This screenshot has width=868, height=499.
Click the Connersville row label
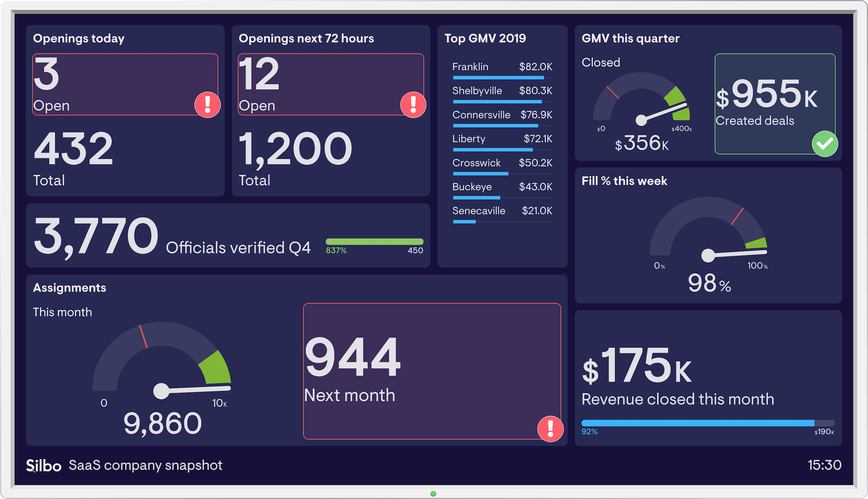[481, 115]
